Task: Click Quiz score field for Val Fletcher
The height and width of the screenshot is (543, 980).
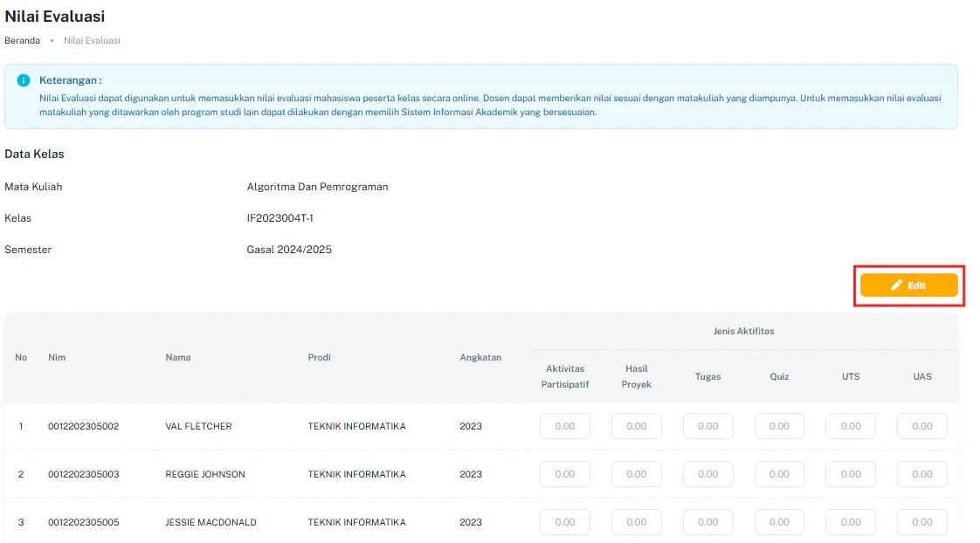Action: pos(779,426)
